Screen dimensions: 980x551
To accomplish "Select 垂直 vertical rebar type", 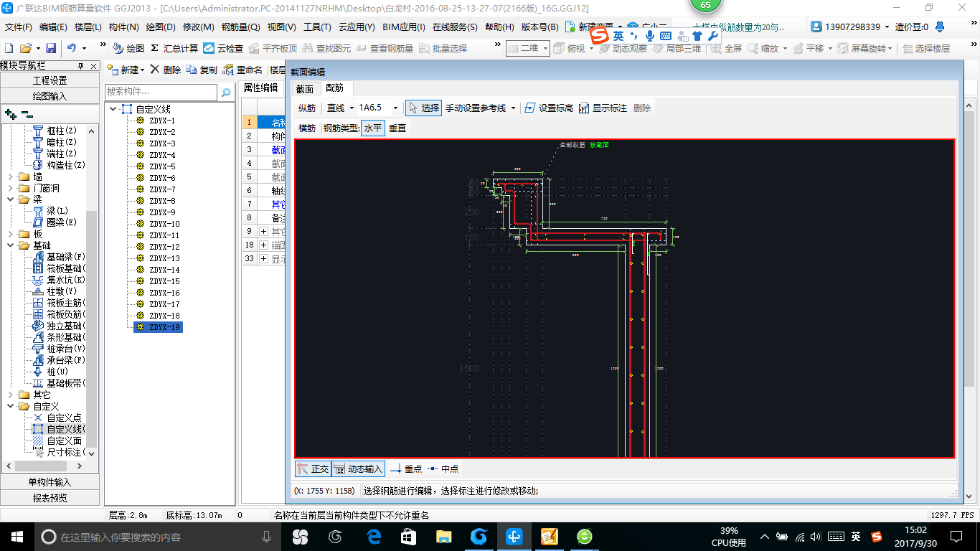I will [x=397, y=128].
